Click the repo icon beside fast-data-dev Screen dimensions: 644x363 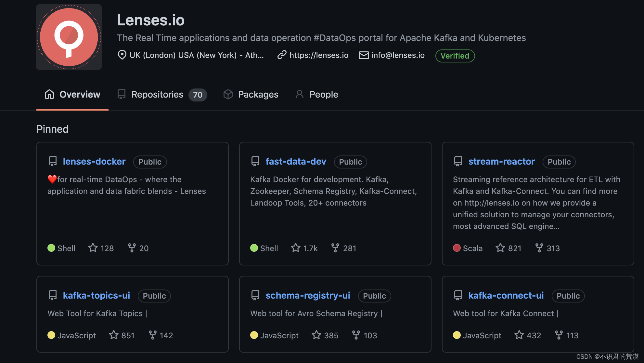255,161
